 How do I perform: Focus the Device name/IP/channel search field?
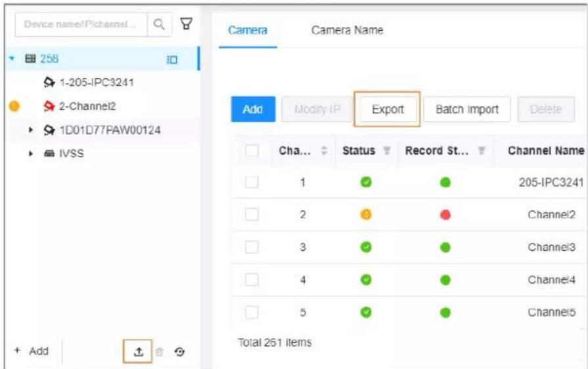[81, 24]
